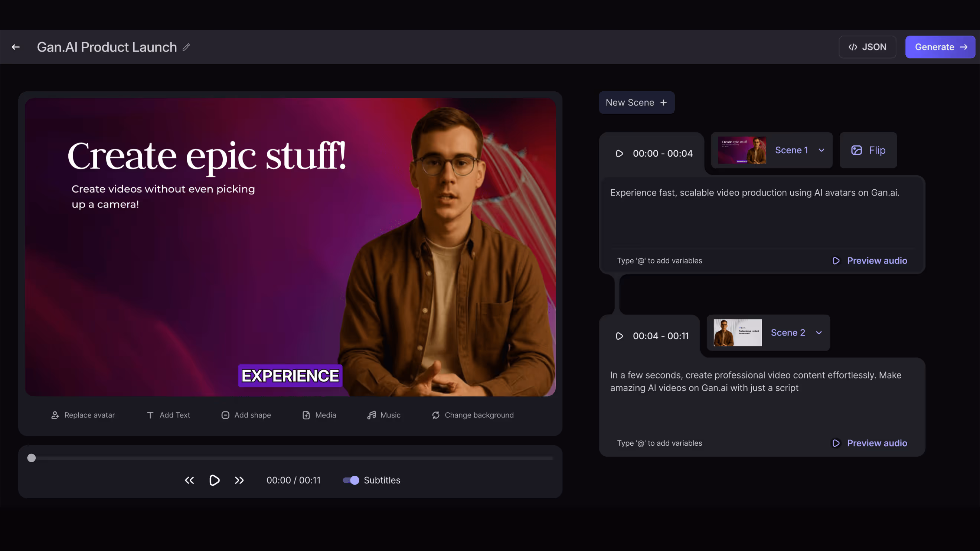Add a New Scene
Screen dimensions: 980x551
pyautogui.click(x=637, y=103)
